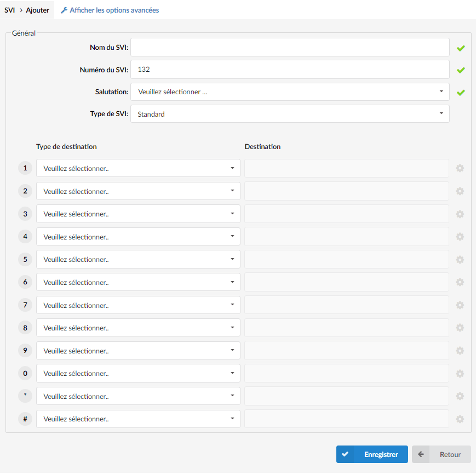Click Afficher les options avancées link

pyautogui.click(x=114, y=10)
